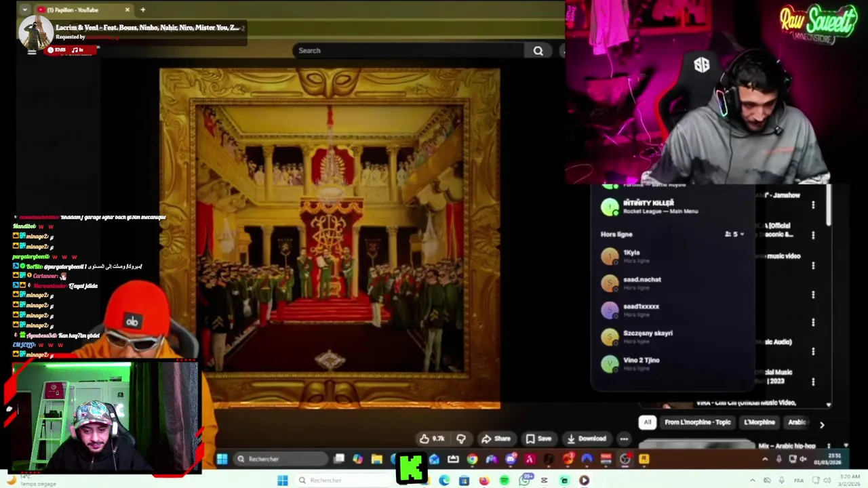868x488 pixels.
Task: Like the video showing 9.7k likes
Action: pyautogui.click(x=432, y=439)
